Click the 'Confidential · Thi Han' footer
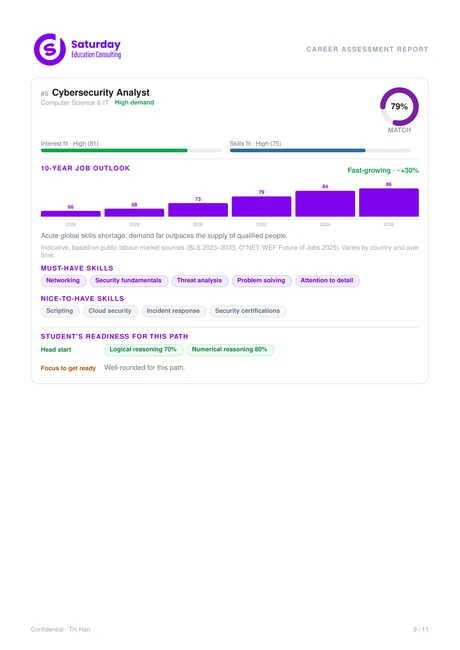460x650 pixels. pos(61,629)
